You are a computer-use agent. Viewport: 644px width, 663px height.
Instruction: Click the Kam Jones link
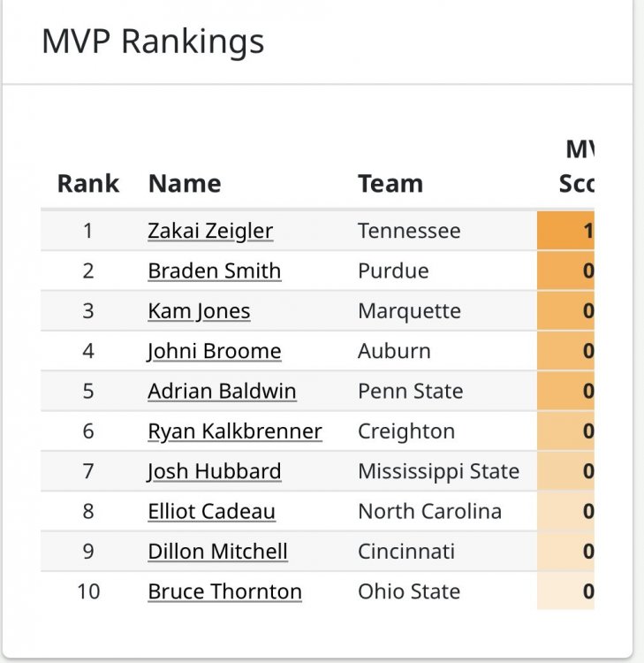coord(199,311)
